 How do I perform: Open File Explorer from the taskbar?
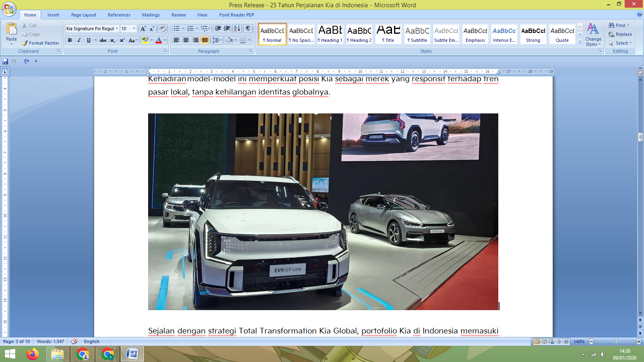[58, 354]
